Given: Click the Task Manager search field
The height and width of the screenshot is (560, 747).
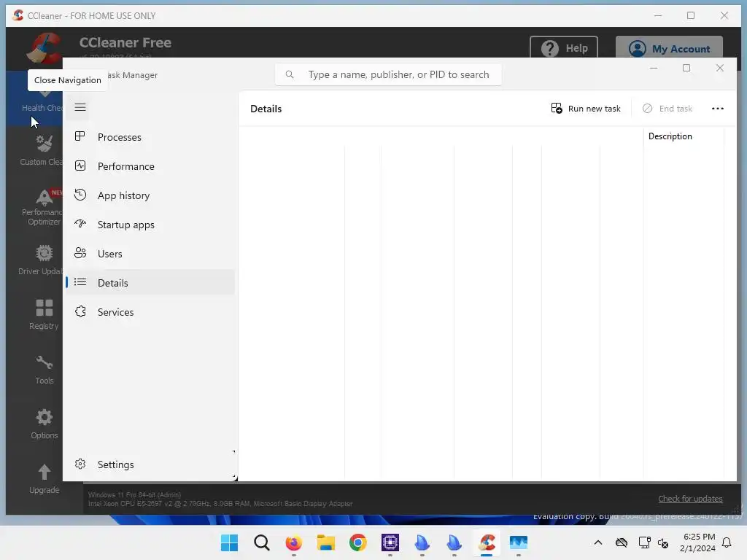Looking at the screenshot, I should pos(388,75).
